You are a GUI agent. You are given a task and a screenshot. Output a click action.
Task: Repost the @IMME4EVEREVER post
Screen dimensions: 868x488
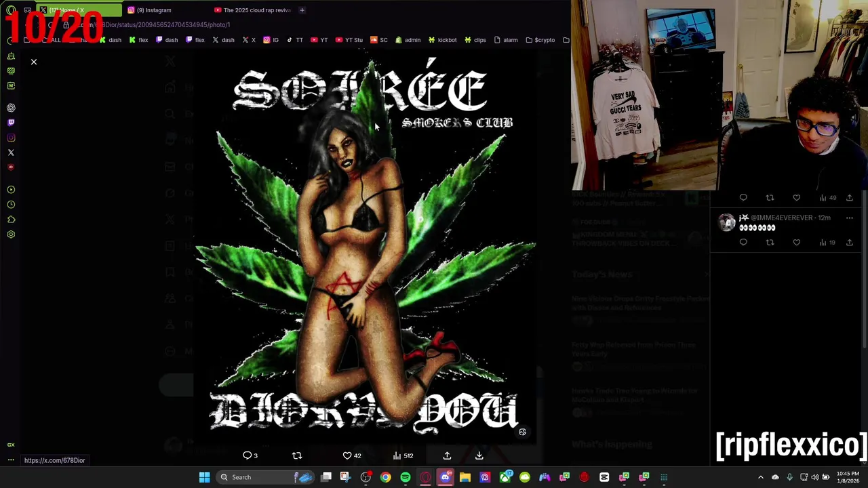pyautogui.click(x=770, y=242)
